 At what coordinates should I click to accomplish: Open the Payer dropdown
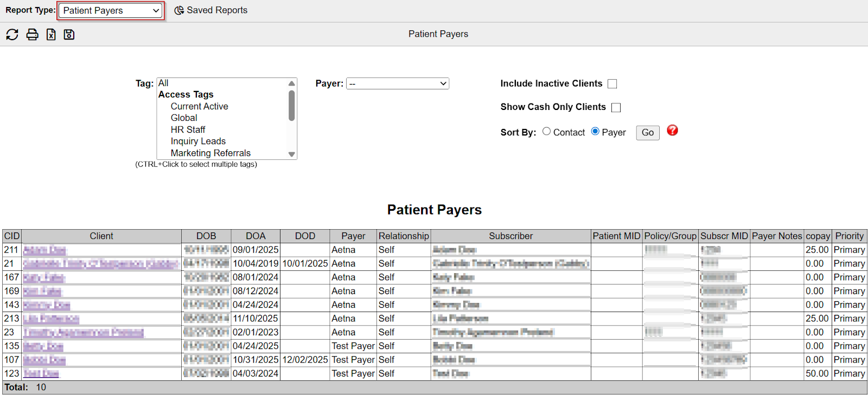coord(398,83)
